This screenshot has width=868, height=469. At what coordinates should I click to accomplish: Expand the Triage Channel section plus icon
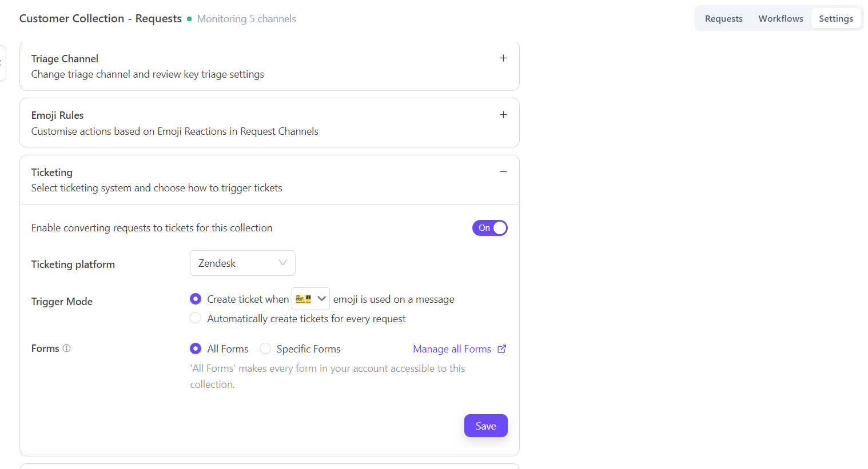click(503, 58)
